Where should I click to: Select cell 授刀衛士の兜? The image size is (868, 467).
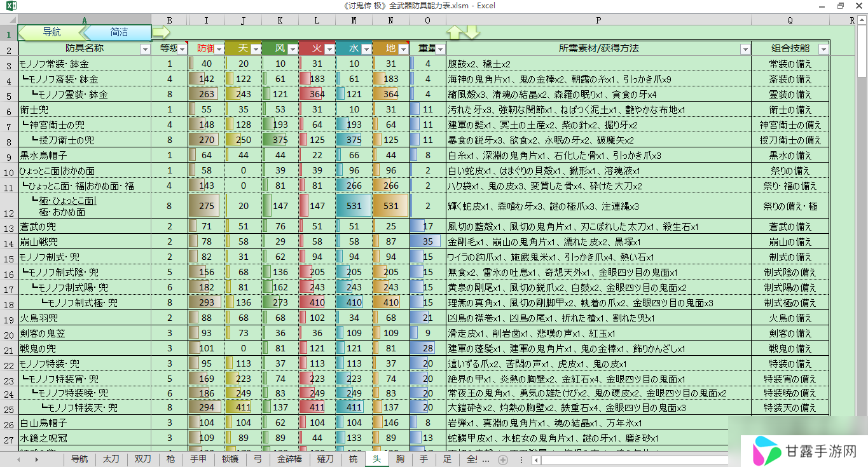85,140
